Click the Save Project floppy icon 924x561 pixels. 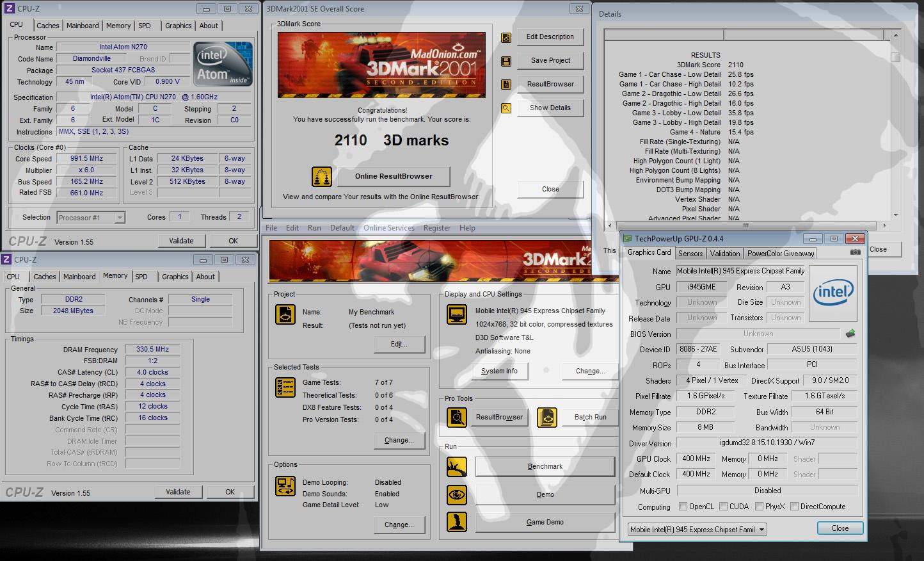tap(506, 61)
